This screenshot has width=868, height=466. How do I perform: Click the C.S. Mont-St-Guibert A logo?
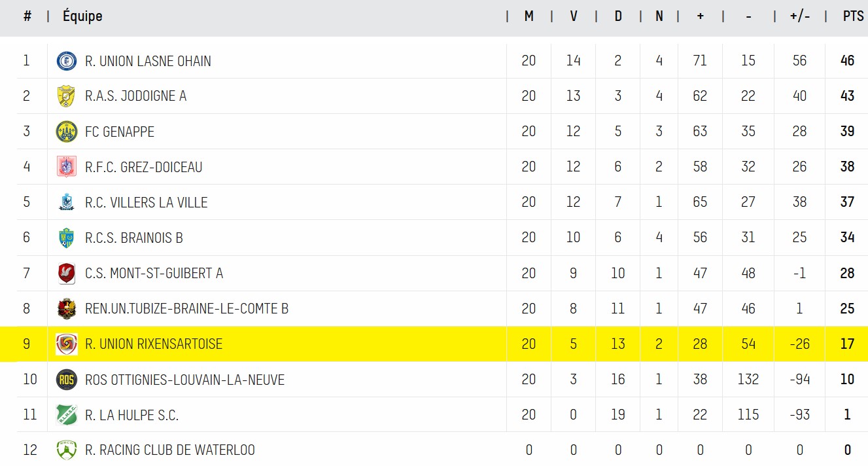pyautogui.click(x=66, y=273)
